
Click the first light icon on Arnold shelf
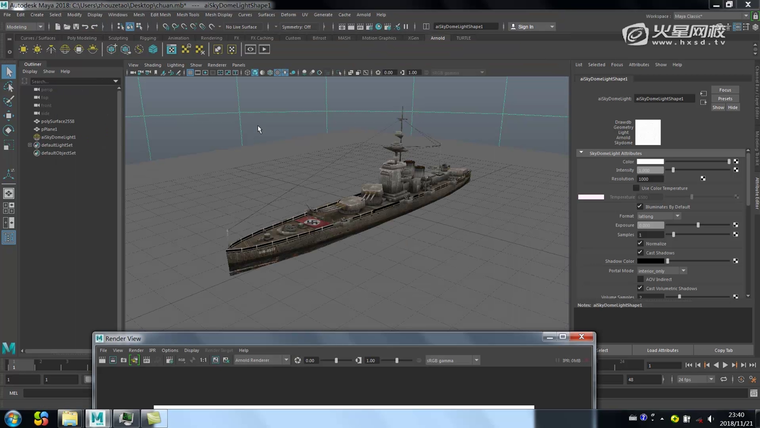23,49
